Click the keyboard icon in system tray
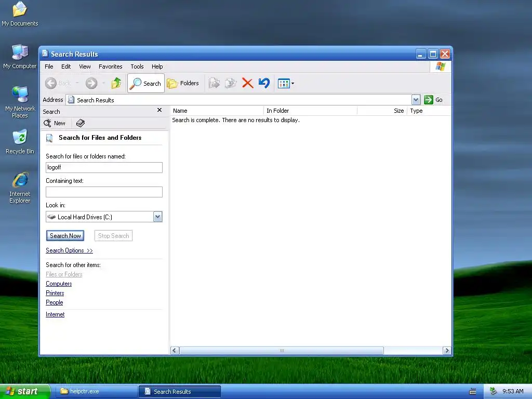This screenshot has height=399, width=532. click(473, 392)
